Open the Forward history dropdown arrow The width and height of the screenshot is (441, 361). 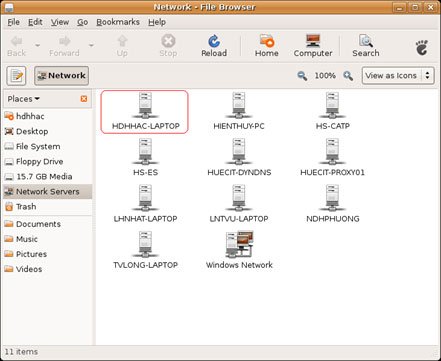coord(91,45)
